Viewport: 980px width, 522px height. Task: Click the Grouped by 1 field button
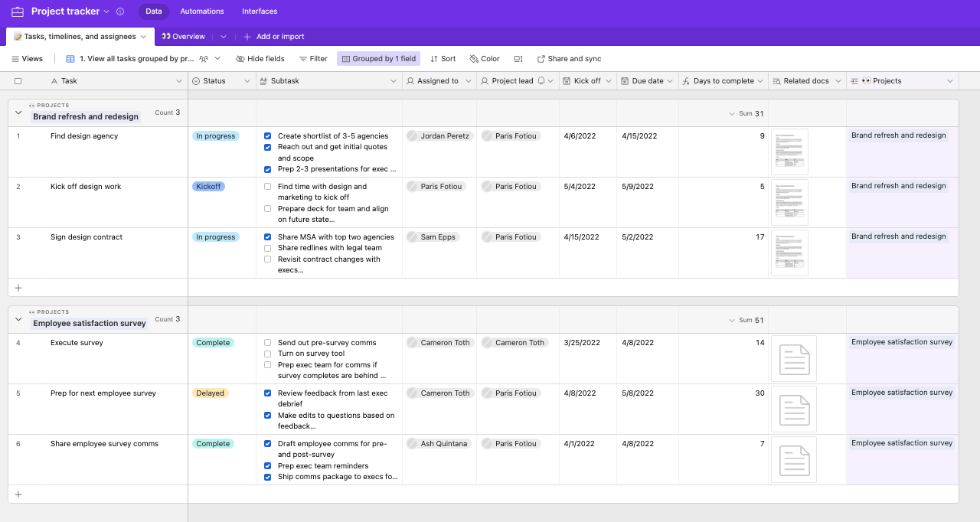point(378,59)
